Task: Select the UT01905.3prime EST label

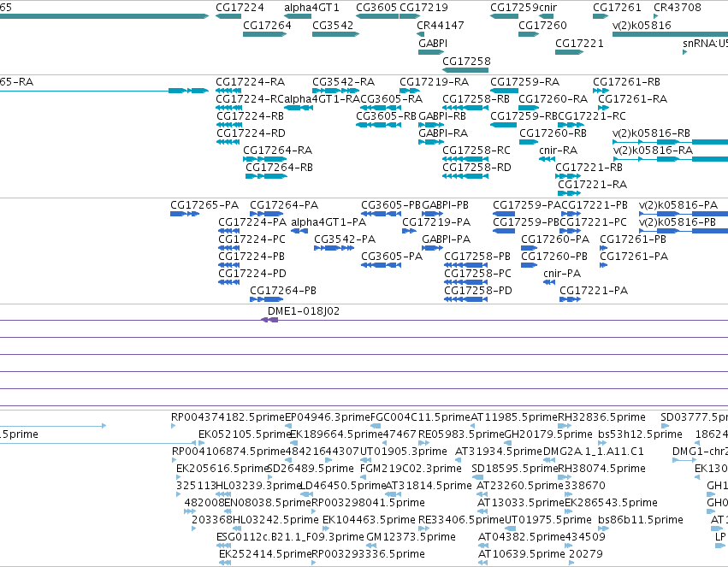Action: point(404,452)
